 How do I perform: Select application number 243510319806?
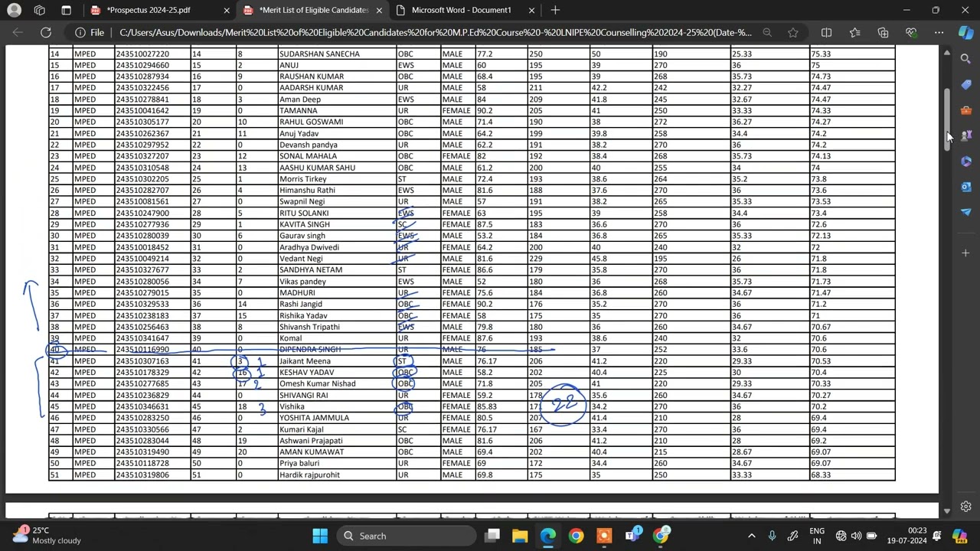[x=142, y=475]
